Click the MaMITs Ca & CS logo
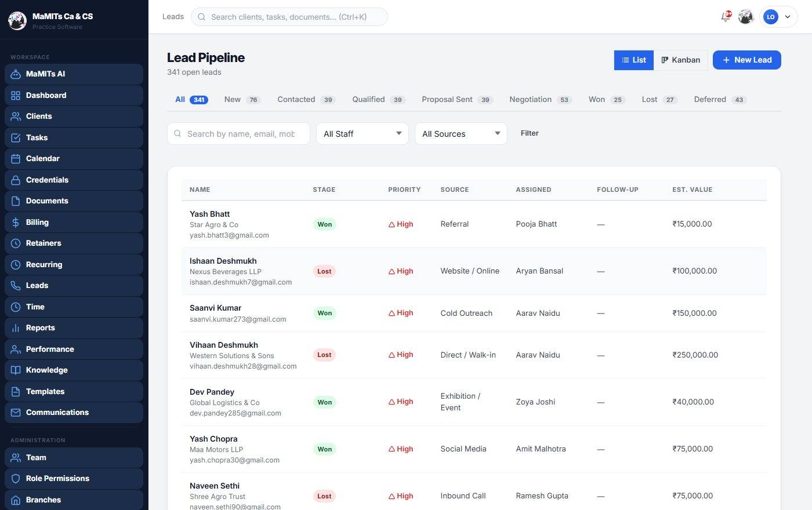Image resolution: width=812 pixels, height=510 pixels. [x=17, y=21]
